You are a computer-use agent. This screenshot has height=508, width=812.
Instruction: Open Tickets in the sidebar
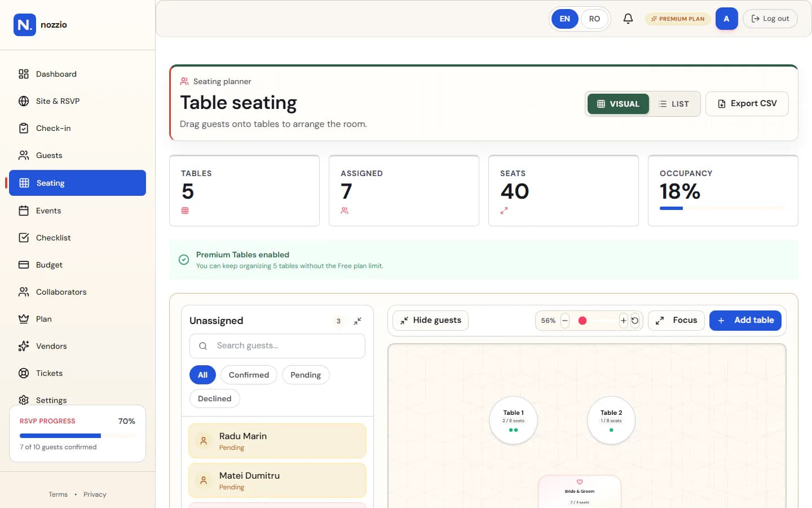click(77, 373)
